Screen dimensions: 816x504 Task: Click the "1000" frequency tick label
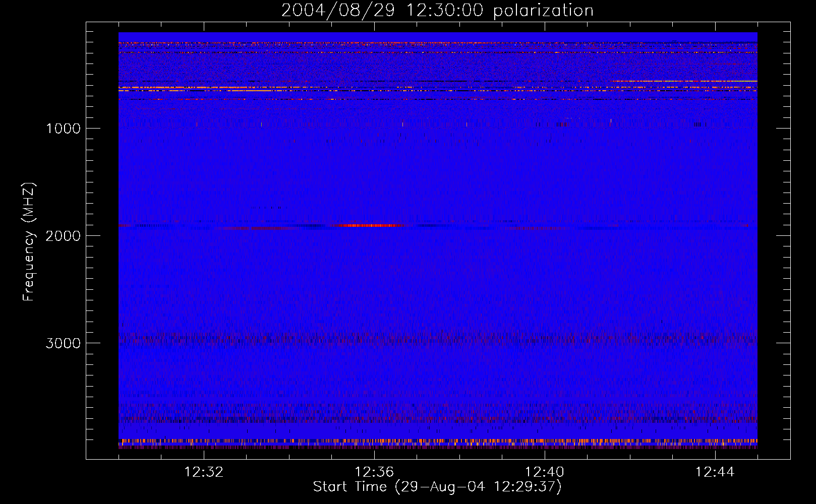pos(63,129)
